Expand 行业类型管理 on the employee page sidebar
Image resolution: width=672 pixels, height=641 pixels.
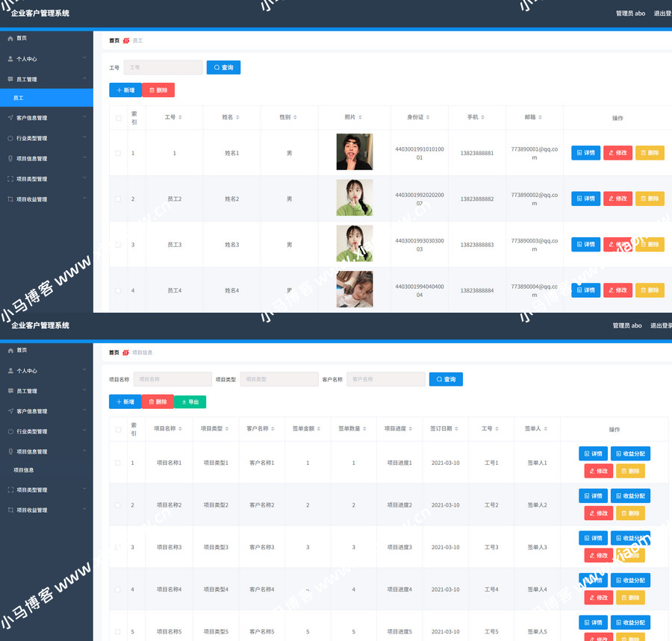(46, 138)
